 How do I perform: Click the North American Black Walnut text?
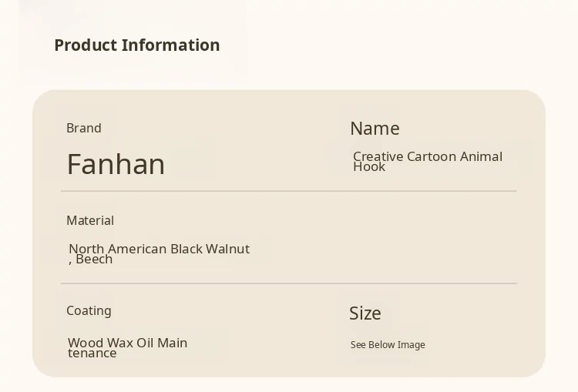[159, 249]
